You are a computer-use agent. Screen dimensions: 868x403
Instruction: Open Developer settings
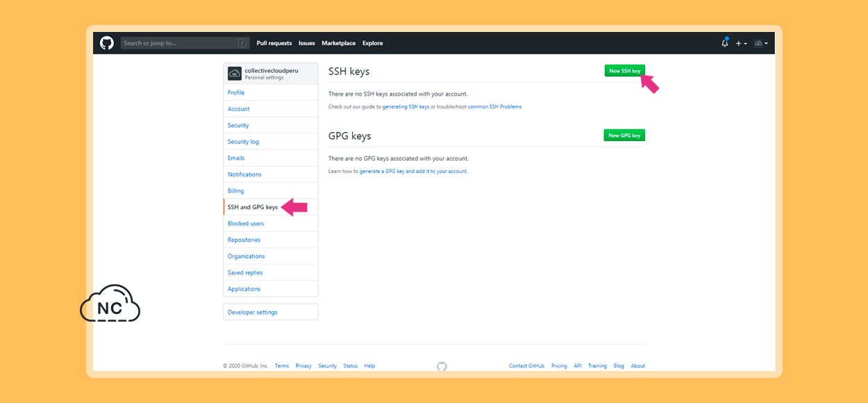[x=271, y=312]
